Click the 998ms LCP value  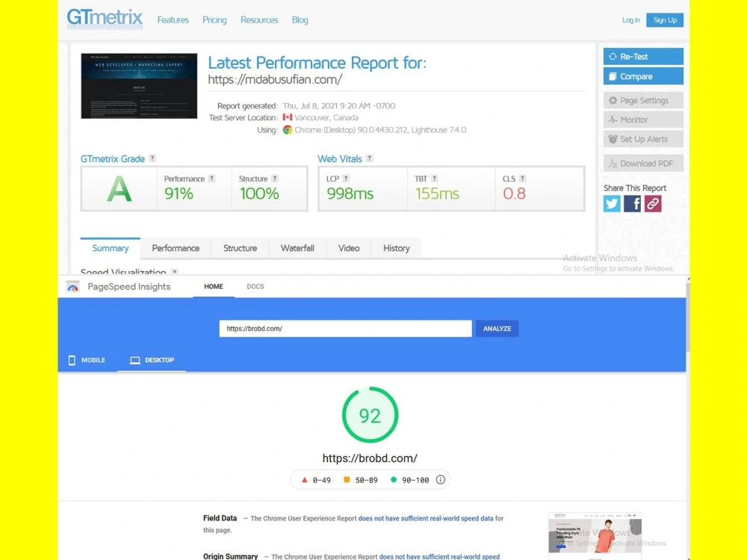pyautogui.click(x=350, y=193)
